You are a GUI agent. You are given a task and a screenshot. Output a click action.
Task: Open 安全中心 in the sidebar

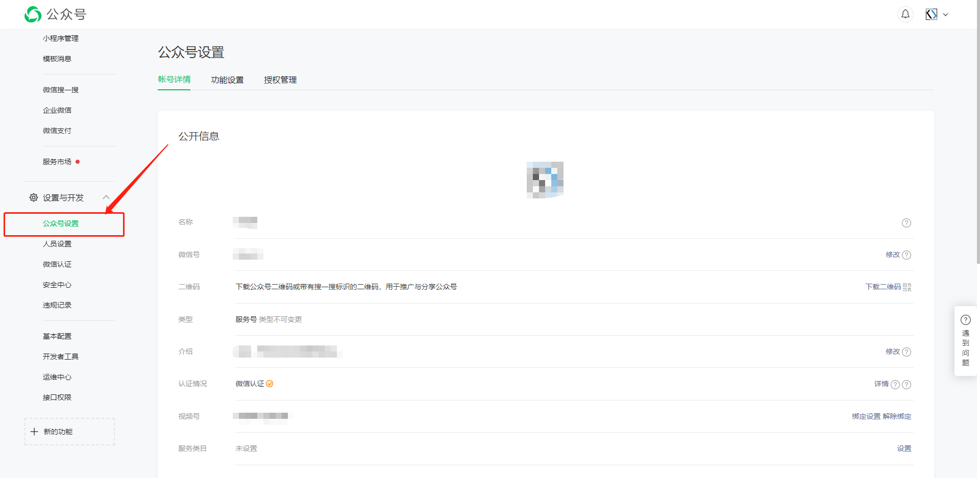coord(57,285)
